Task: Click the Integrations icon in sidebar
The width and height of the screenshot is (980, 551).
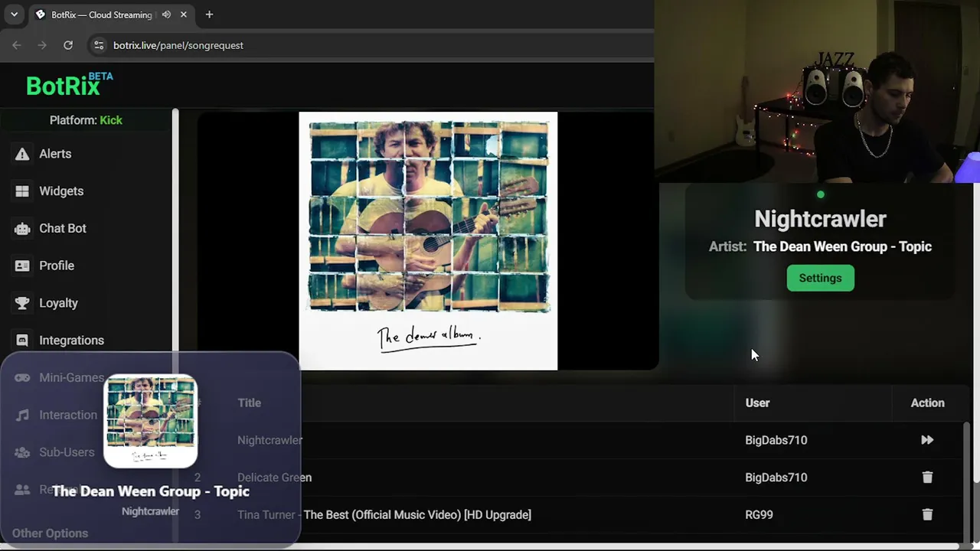Action: [x=22, y=341]
